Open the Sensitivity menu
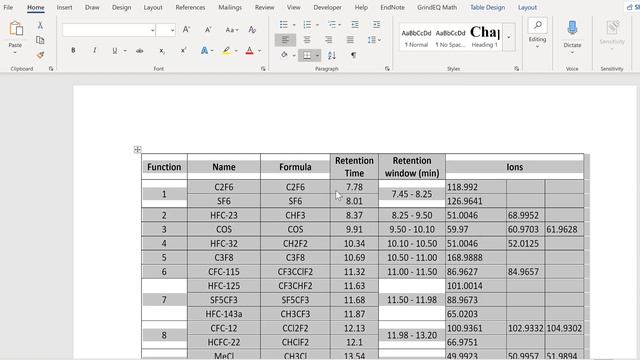The width and height of the screenshot is (640, 360). point(612,35)
